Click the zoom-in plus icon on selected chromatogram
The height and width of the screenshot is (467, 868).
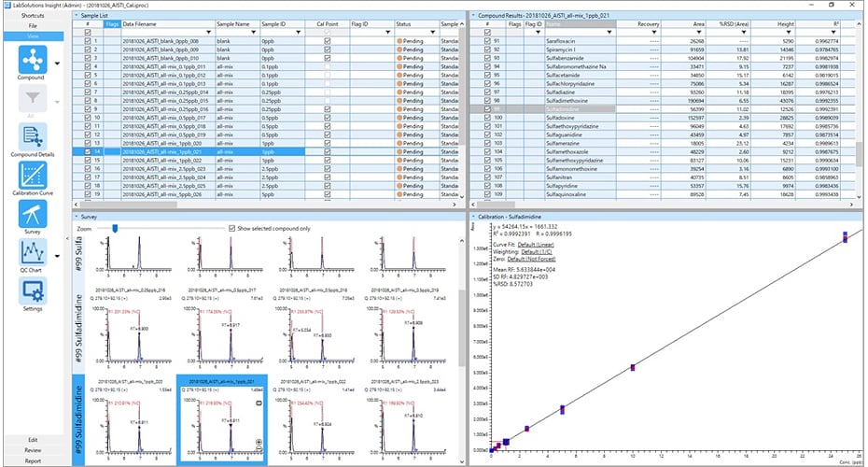click(258, 441)
